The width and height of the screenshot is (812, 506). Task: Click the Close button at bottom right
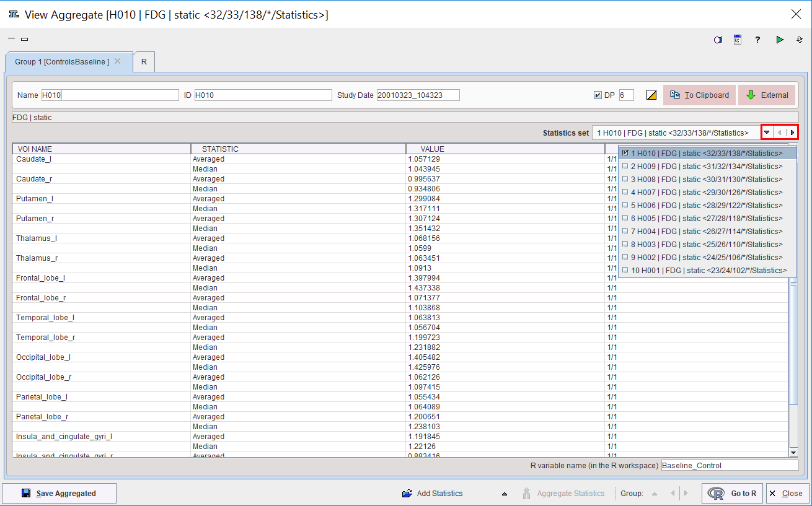pyautogui.click(x=787, y=494)
